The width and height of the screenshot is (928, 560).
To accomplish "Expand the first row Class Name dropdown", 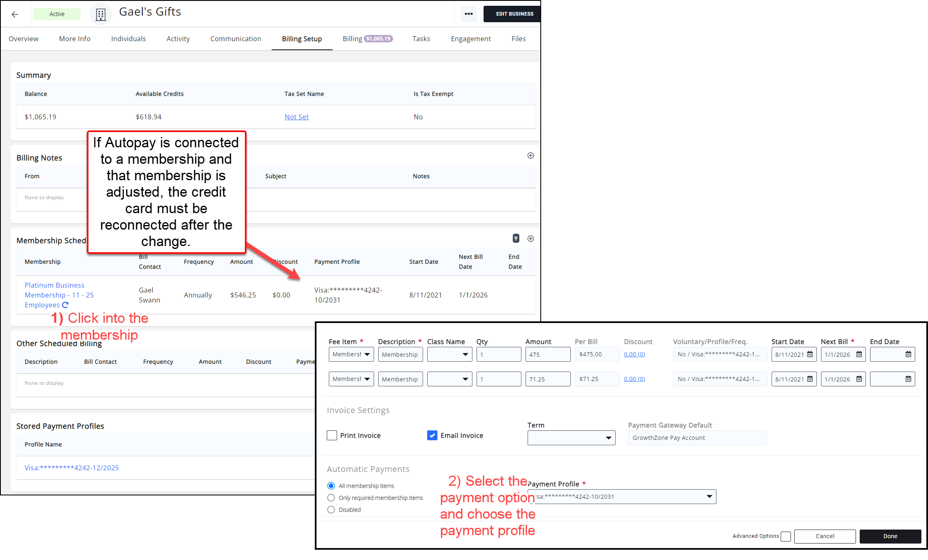I will 449,354.
